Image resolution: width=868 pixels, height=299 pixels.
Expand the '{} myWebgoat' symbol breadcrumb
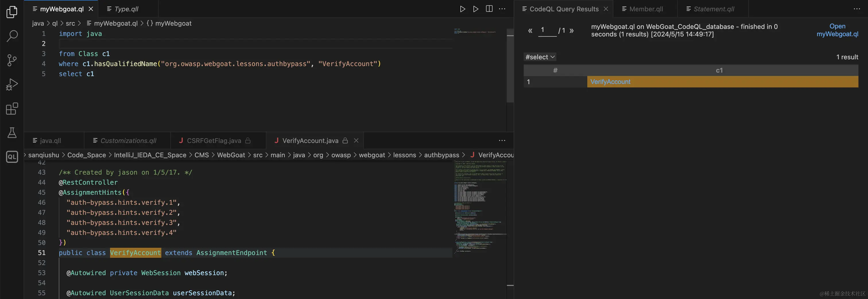(169, 23)
